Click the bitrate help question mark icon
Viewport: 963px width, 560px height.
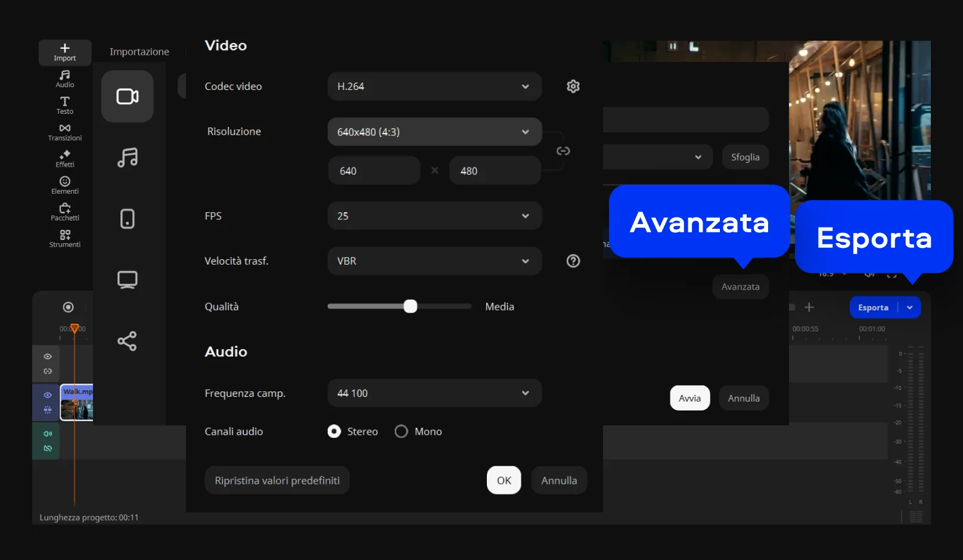(573, 261)
